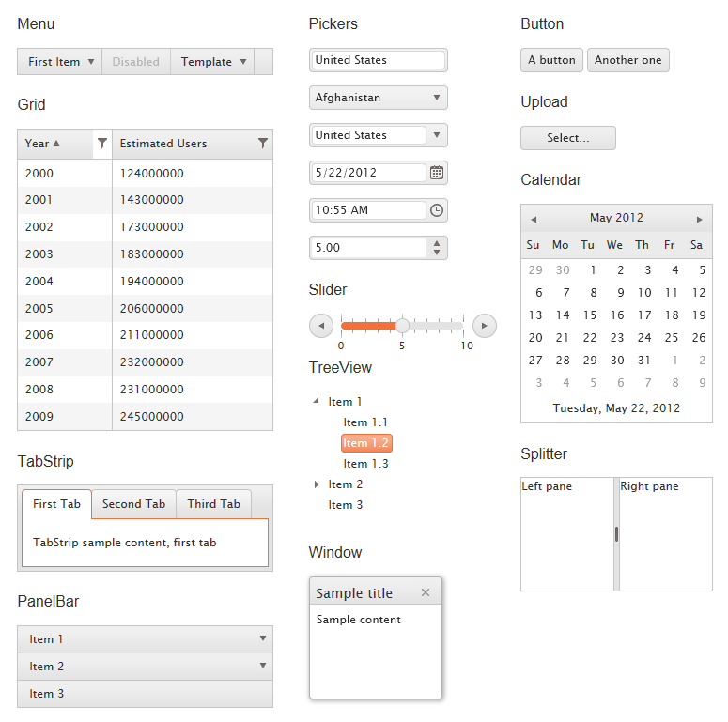Image resolution: width=728 pixels, height=722 pixels.
Task: Click the slider track near 0
Action: (346, 326)
